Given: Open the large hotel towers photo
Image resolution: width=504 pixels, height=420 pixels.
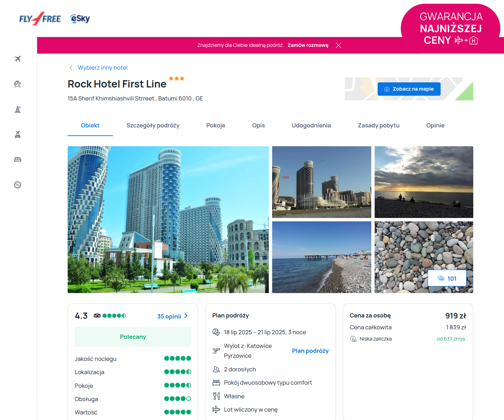Looking at the screenshot, I should 168,219.
